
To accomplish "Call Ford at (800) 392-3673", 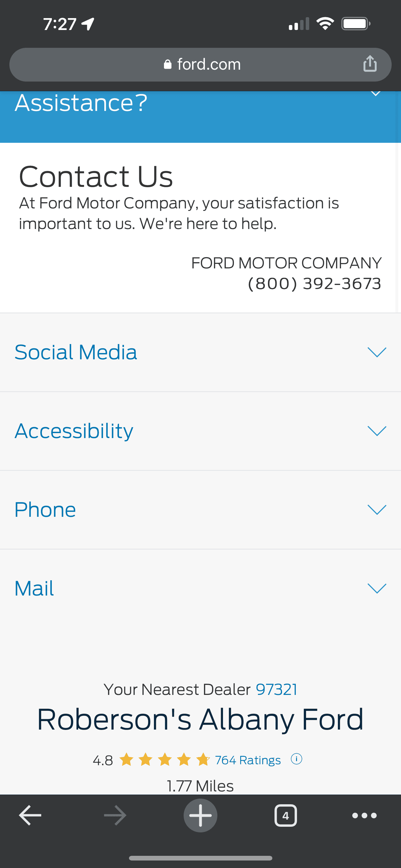I will 314,284.
